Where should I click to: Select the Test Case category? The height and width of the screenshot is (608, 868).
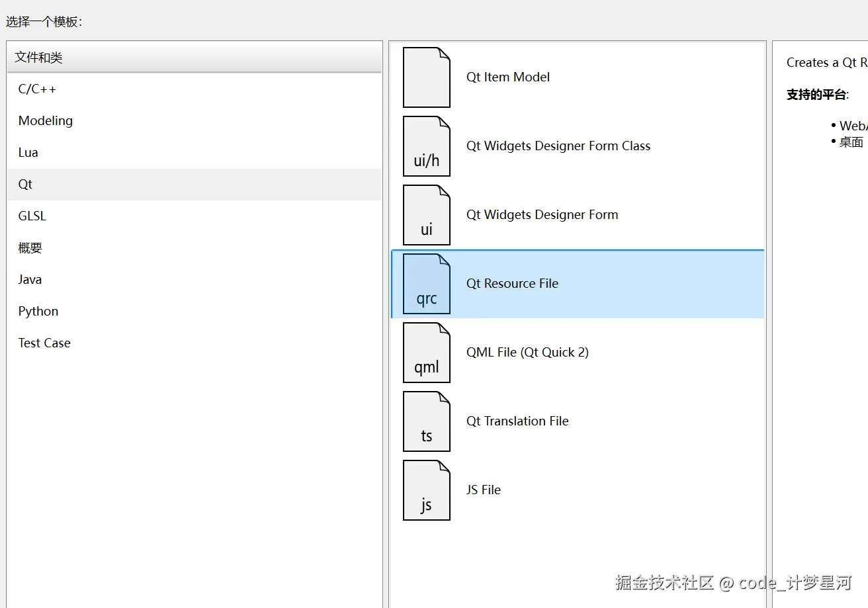195,343
